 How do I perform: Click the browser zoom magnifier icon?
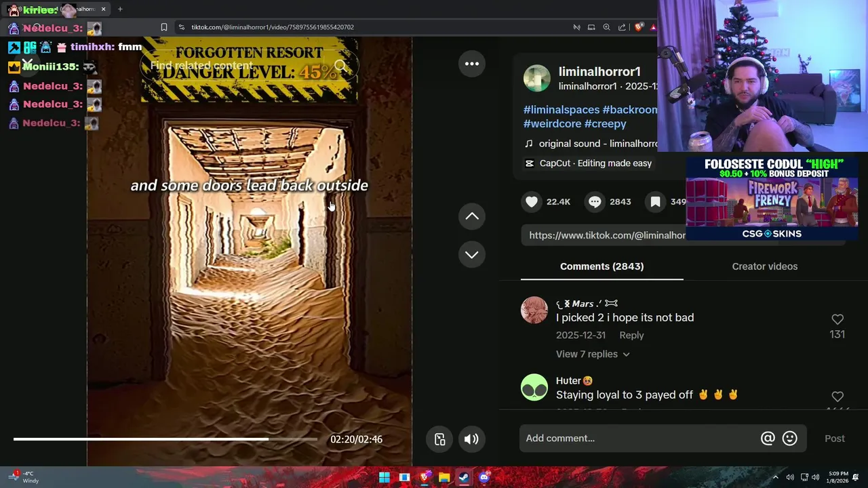tap(606, 27)
